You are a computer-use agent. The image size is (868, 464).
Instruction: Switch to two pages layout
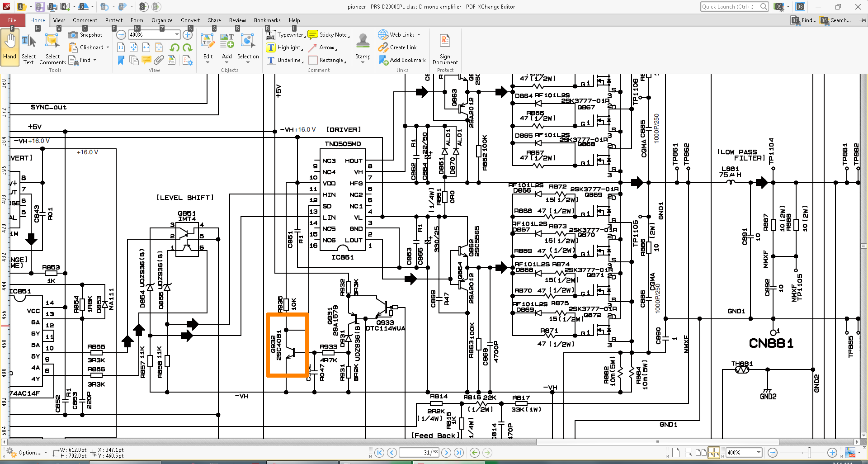tap(701, 453)
